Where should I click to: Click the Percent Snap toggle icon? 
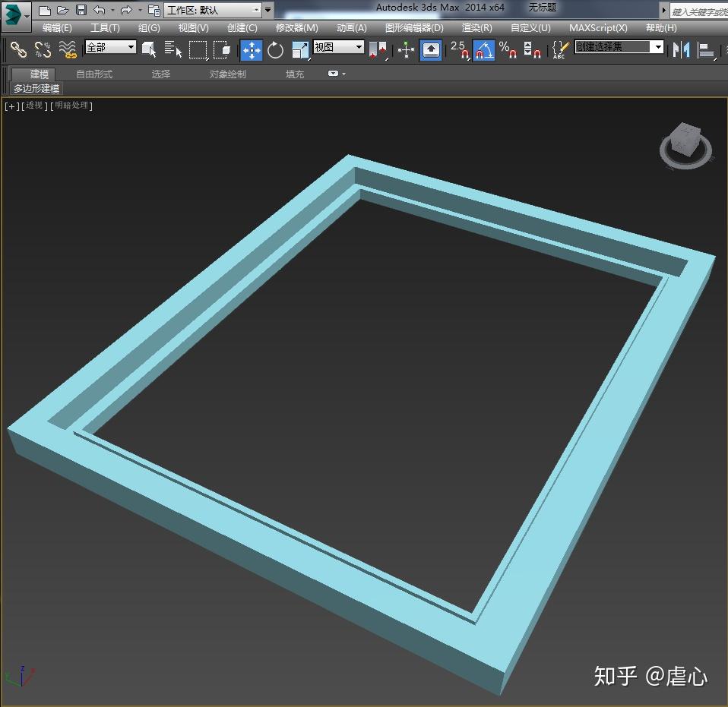click(506, 50)
